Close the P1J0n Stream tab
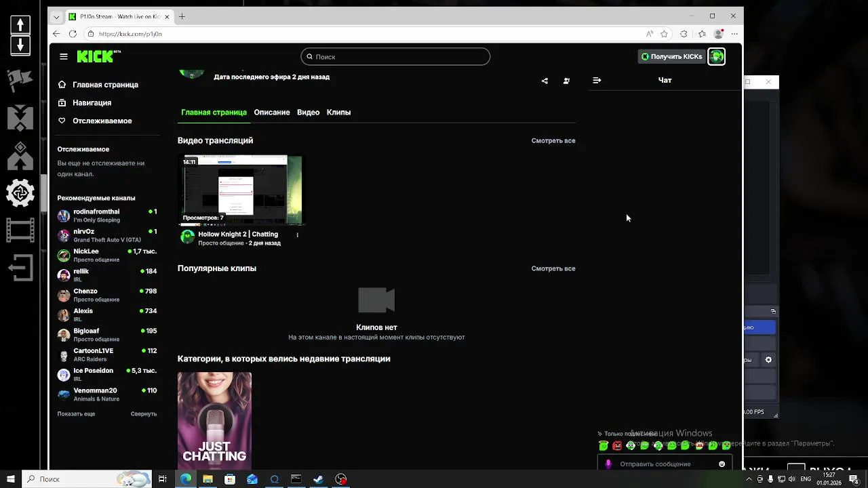This screenshot has width=868, height=488. coord(167,16)
